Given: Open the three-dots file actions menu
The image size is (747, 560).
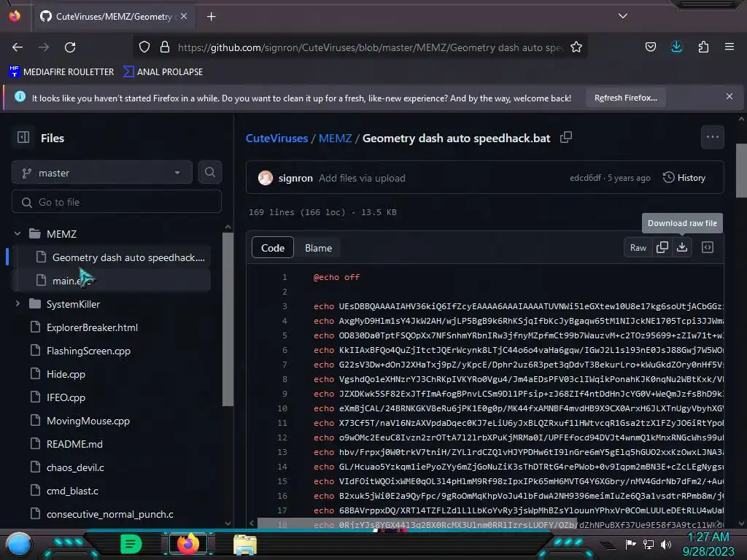Looking at the screenshot, I should [712, 137].
